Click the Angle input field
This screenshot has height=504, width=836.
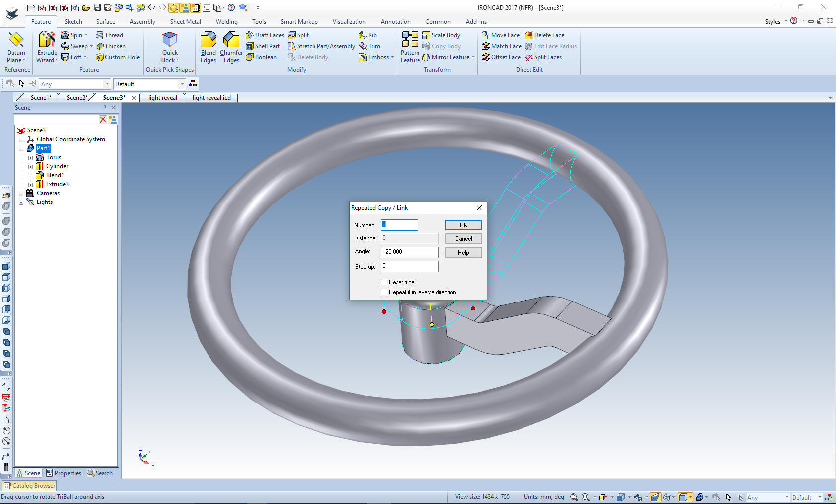point(410,252)
